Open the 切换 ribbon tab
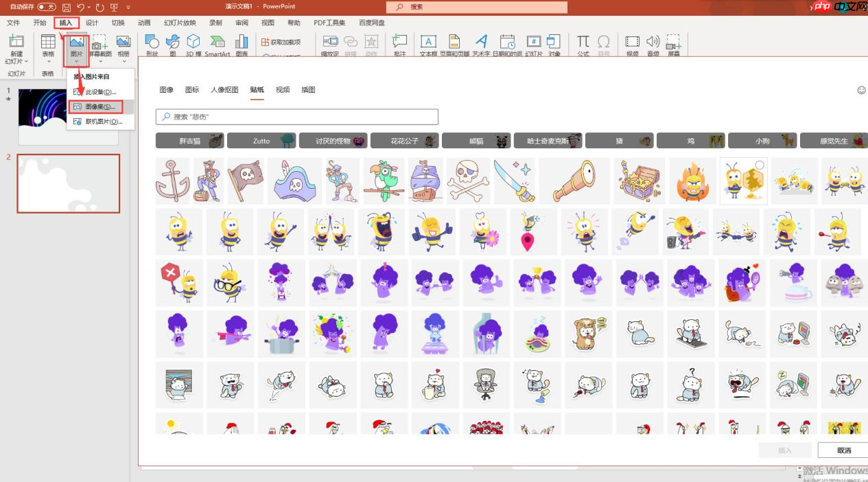868x482 pixels. pos(118,23)
